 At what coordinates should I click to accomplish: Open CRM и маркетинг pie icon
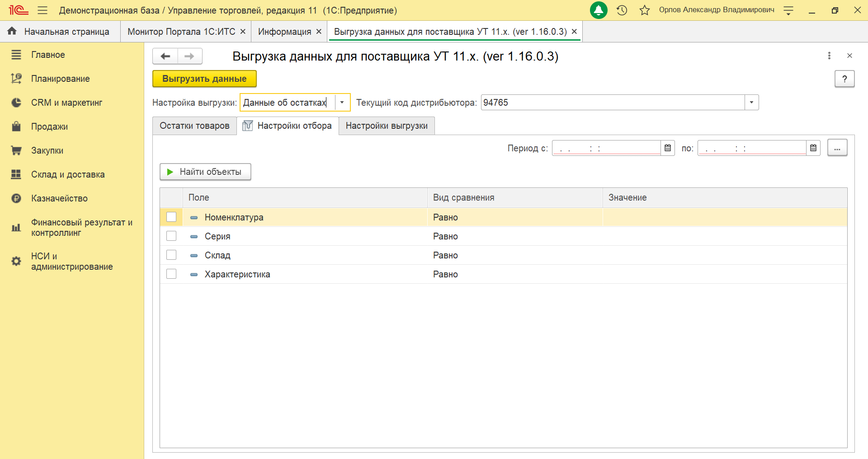(16, 103)
